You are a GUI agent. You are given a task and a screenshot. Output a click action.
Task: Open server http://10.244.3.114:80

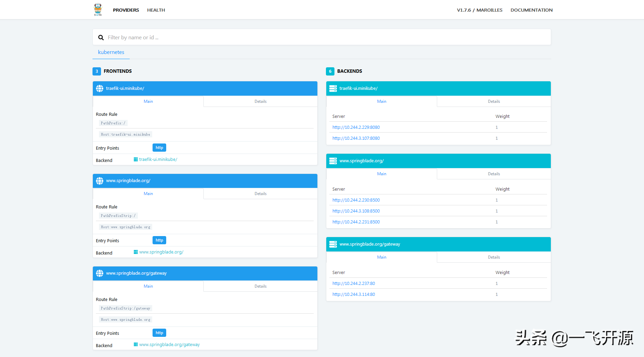pyautogui.click(x=354, y=294)
